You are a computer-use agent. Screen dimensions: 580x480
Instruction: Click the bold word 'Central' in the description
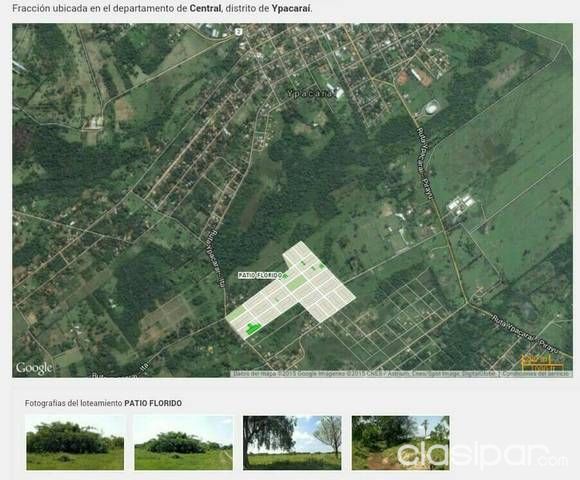[x=205, y=8]
